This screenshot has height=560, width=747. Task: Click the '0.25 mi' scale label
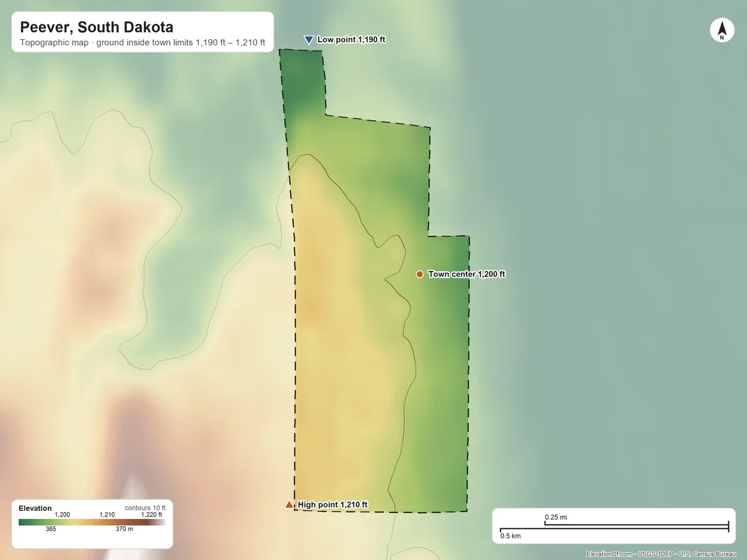click(556, 517)
